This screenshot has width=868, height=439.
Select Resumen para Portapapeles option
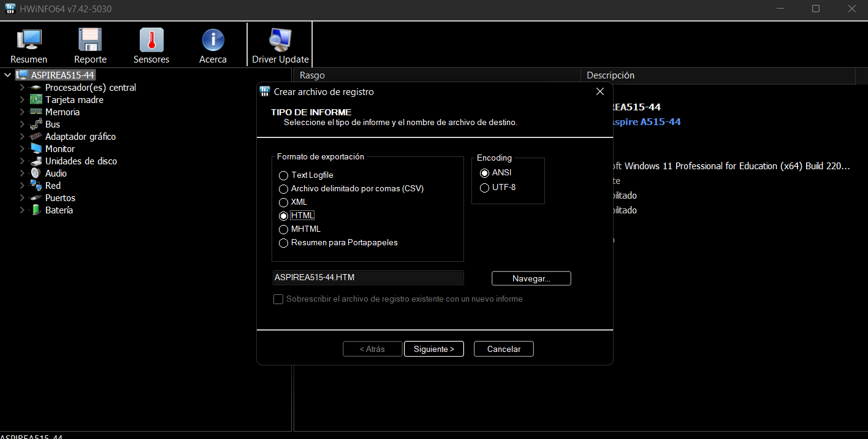pos(283,243)
